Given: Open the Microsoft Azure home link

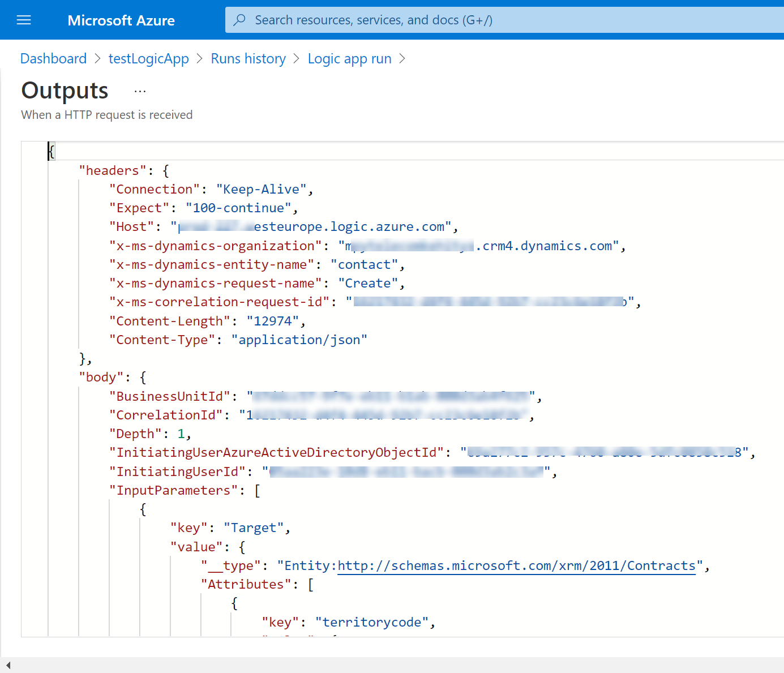Looking at the screenshot, I should (121, 20).
